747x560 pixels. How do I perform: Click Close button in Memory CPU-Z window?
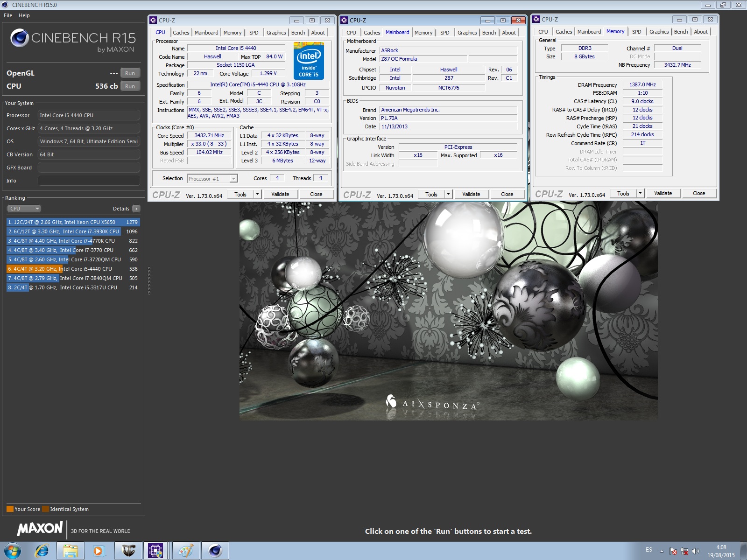tap(699, 193)
